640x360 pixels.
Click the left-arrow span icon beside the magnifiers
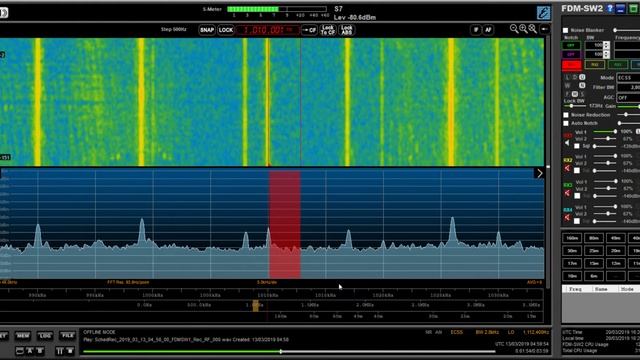click(x=544, y=29)
